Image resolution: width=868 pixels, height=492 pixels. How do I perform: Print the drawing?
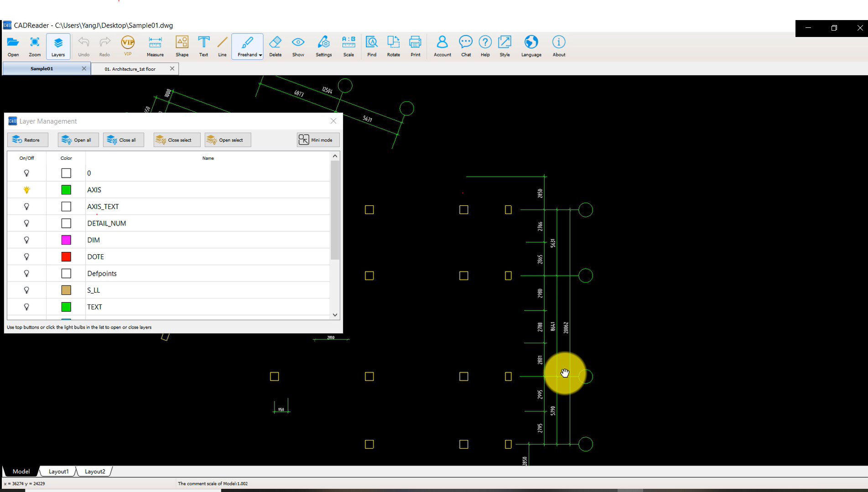pyautogui.click(x=415, y=46)
